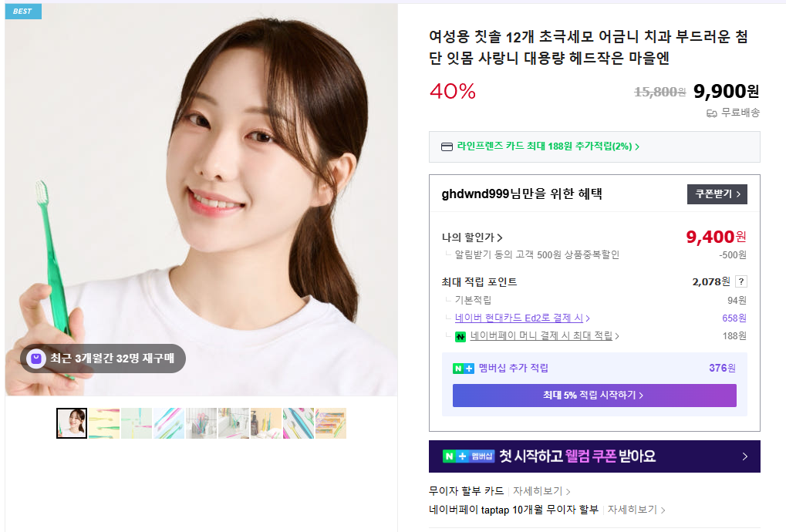The height and width of the screenshot is (532, 786).
Task: Open 네이버 현대카드 Ed2로 결제 시 link
Action: point(522,318)
